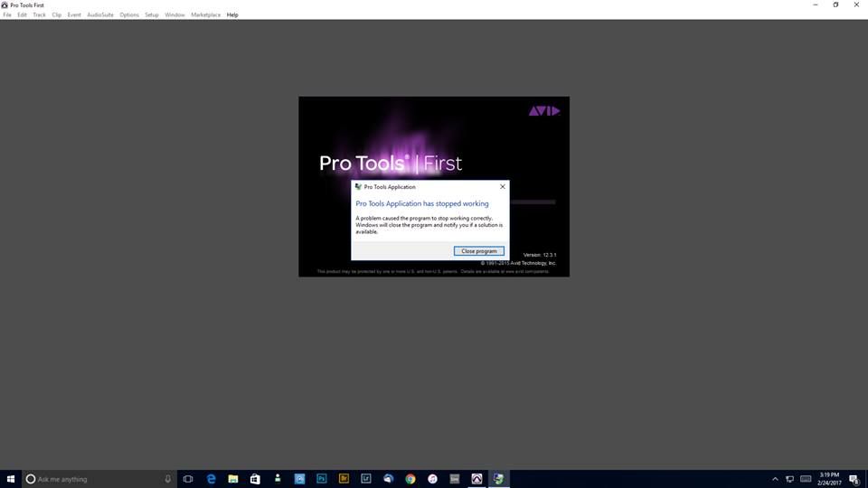Minimize the Pro Tools First window
This screenshot has height=488, width=868.
816,5
